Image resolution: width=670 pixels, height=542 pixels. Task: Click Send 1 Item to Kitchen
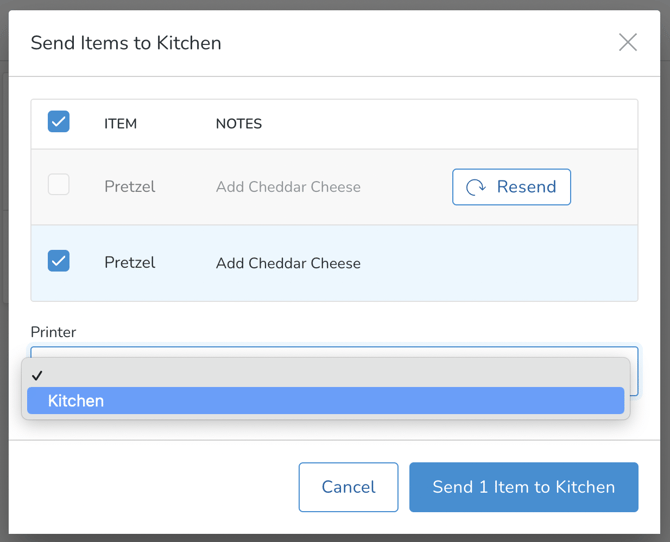[523, 487]
